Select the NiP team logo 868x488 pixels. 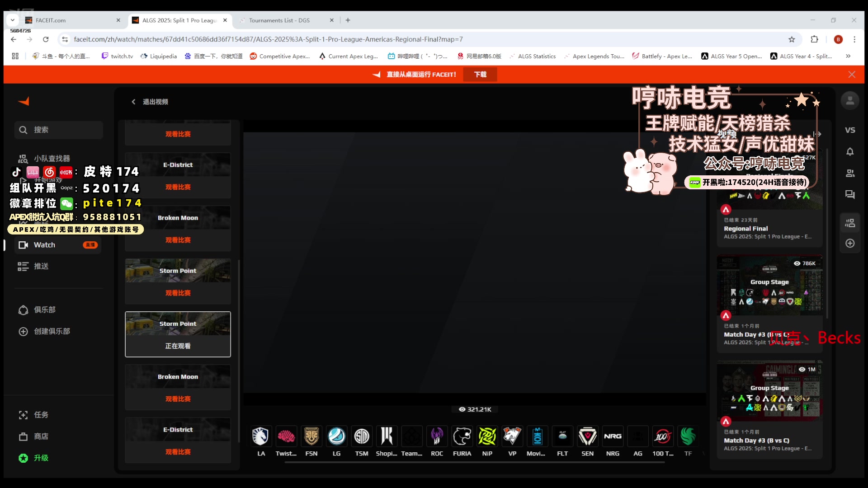tap(487, 436)
